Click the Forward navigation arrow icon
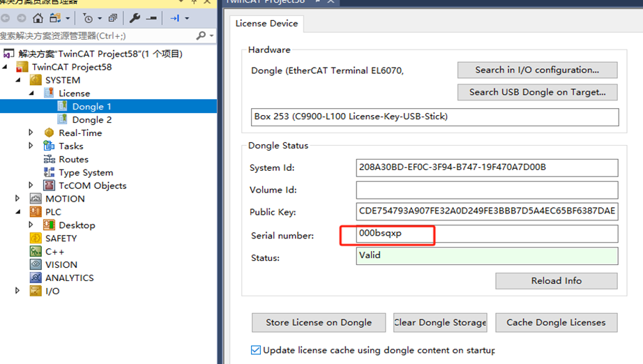Viewport: 643px width, 364px height. [22, 18]
